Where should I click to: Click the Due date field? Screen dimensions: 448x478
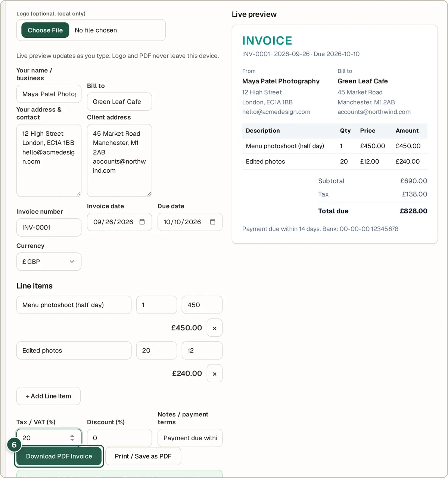click(190, 222)
